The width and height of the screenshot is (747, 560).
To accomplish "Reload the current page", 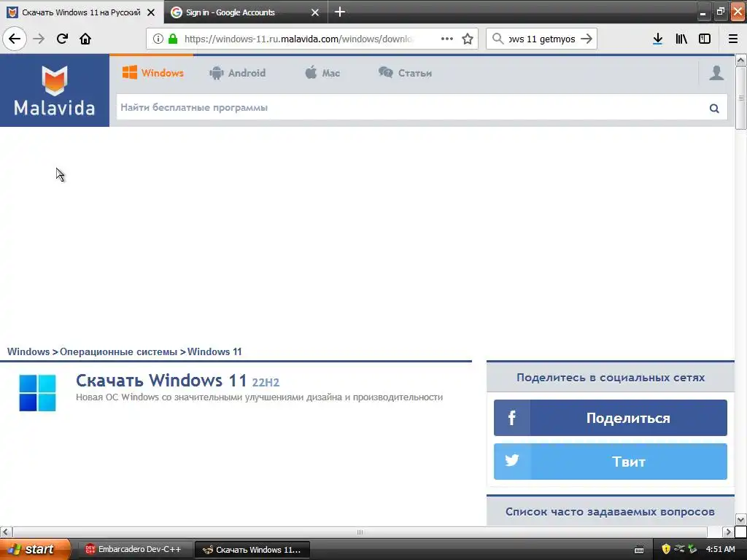I will [62, 39].
